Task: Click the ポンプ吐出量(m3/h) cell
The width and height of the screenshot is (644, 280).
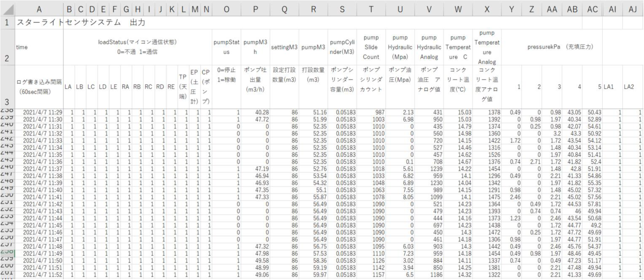Action: pos(256,87)
